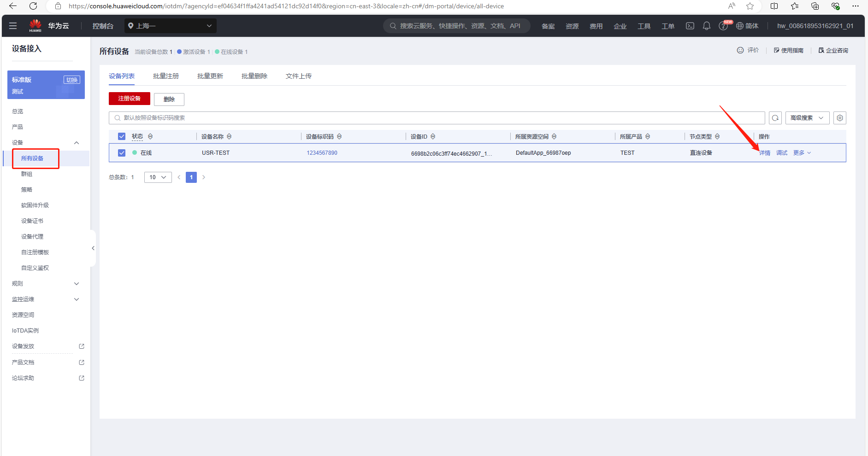
Task: Collapse the sidebar using the arrow handle
Action: (x=93, y=248)
